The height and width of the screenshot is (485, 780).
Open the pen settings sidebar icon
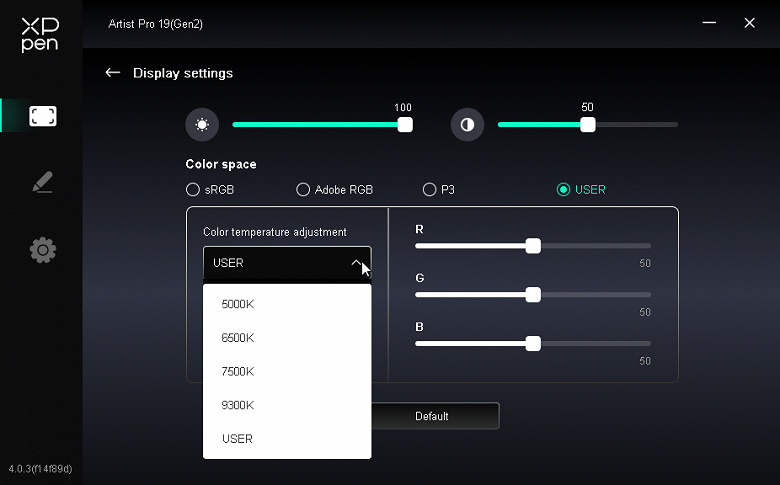point(42,183)
